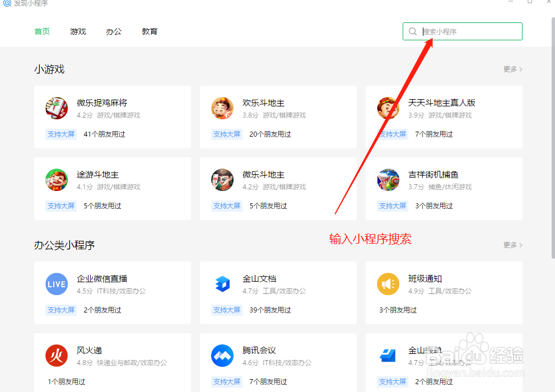Click 4.6分 IT科技/效率办公 under 腾讯会议
Viewport: 555px width, 392px height.
click(277, 363)
